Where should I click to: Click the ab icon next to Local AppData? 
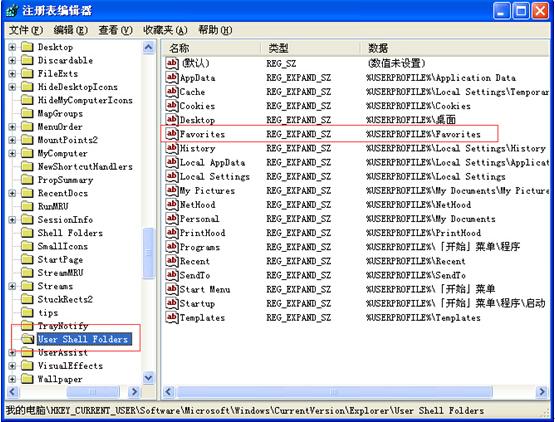click(x=172, y=162)
